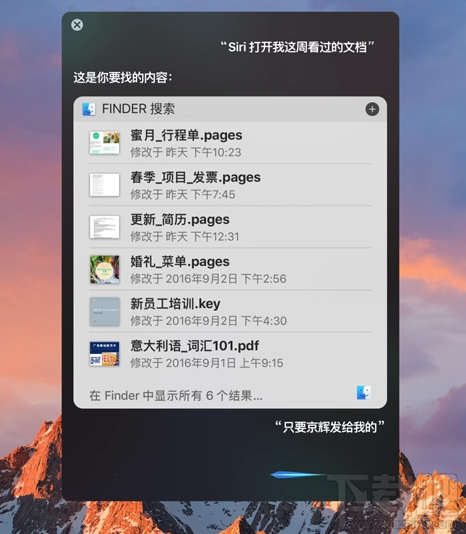Select file name 更新_简历.pages
The image size is (466, 534).
tap(180, 220)
